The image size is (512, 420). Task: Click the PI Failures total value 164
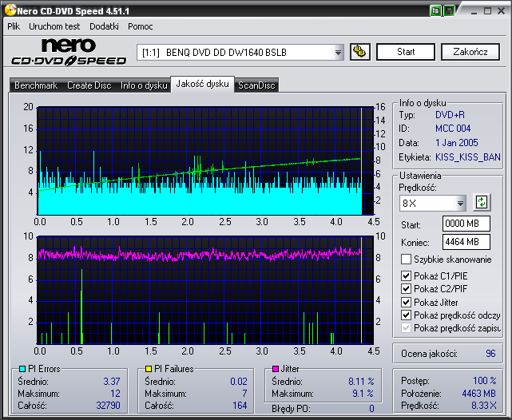click(240, 406)
